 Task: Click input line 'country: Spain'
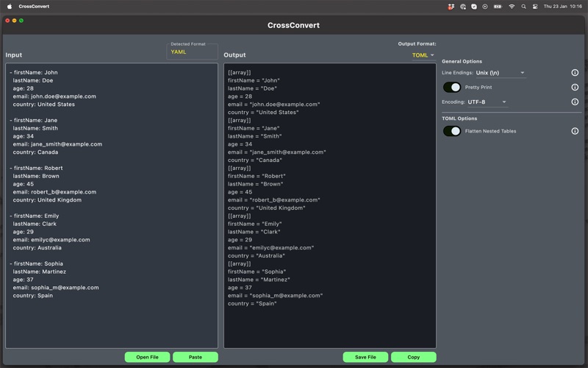point(33,296)
